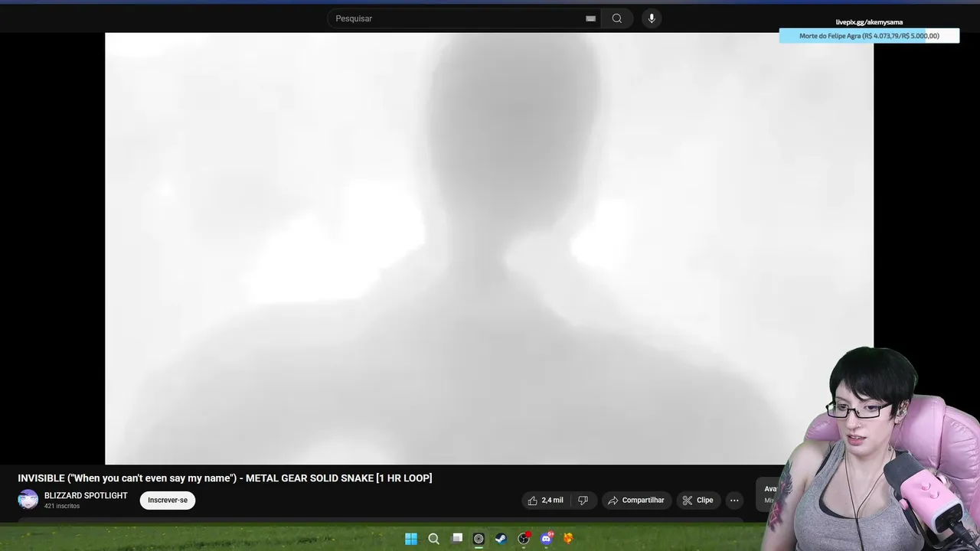This screenshot has width=980, height=551.
Task: Click the Morte do Felipe Agra donation bar
Action: coord(869,36)
